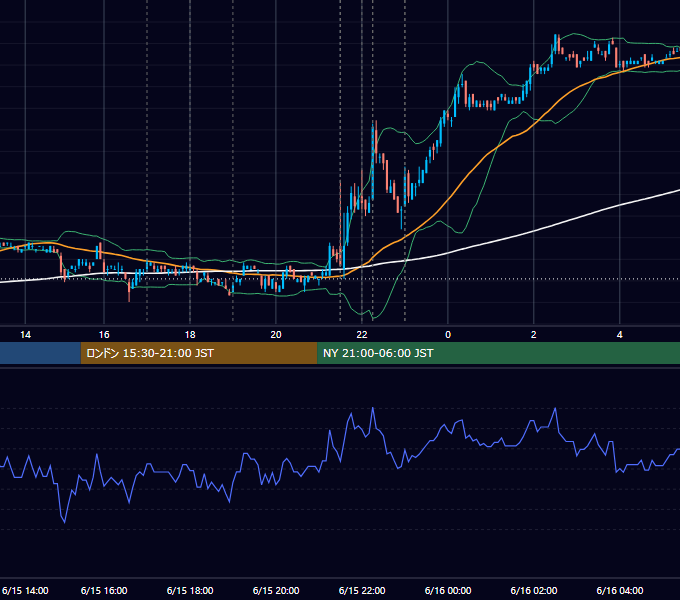Click the 6/15 20:00 date label
Image resolution: width=680 pixels, height=600 pixels.
tap(276, 590)
